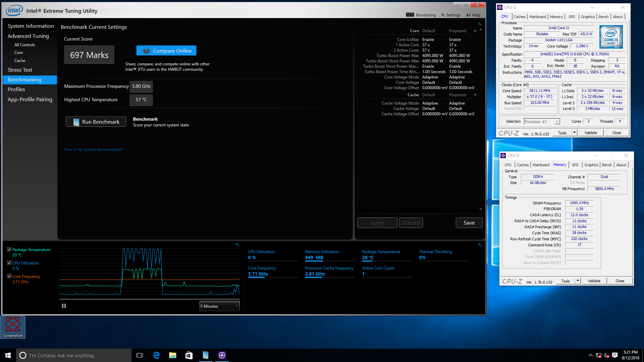Viewport: 644px width, 362px height.
Task: Switch to About tab in top CPU-Z
Action: click(618, 17)
